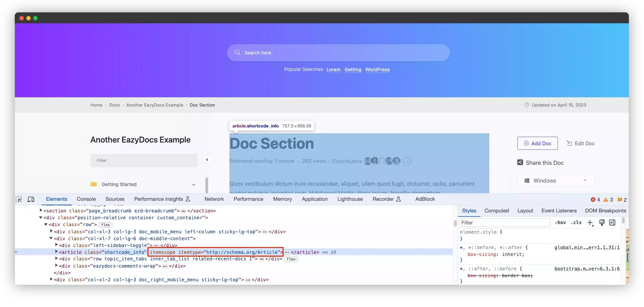The height and width of the screenshot is (307, 644).
Task: Click the red errors count icon
Action: (x=593, y=199)
